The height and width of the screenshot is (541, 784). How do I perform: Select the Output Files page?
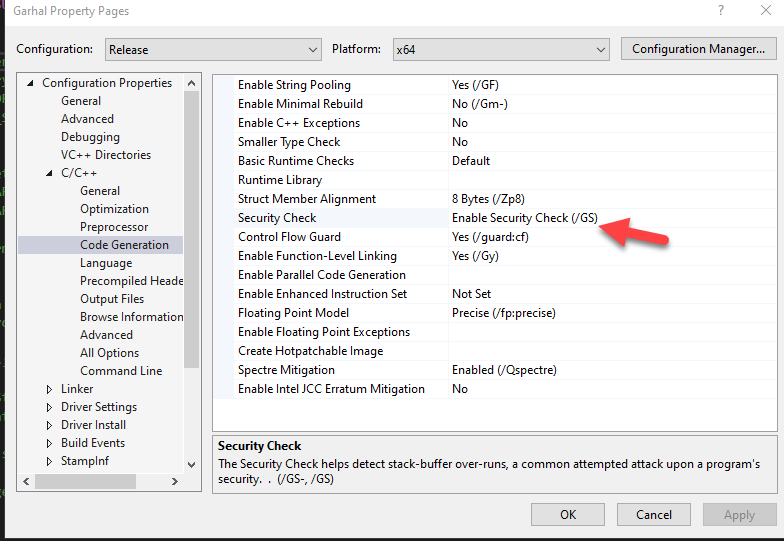[112, 299]
